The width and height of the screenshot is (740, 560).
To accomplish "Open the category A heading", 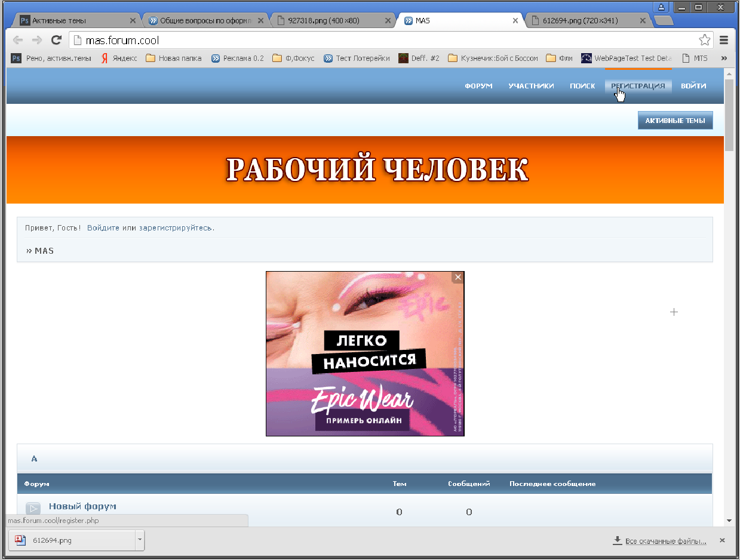I will coord(34,459).
